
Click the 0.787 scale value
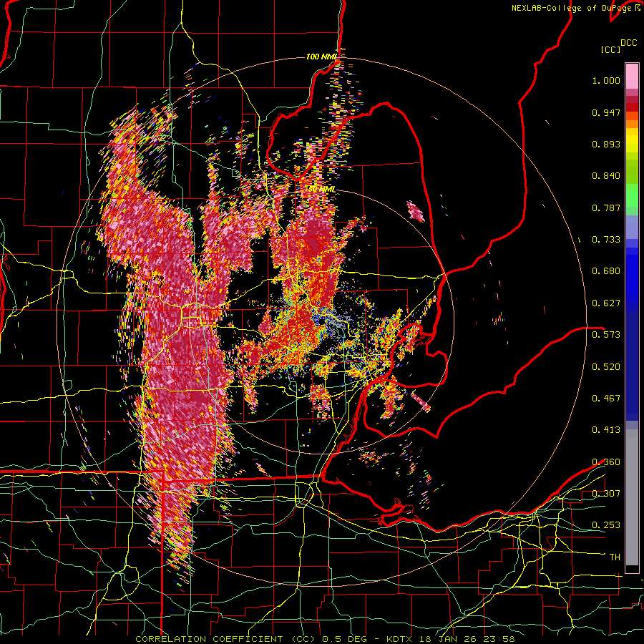606,208
